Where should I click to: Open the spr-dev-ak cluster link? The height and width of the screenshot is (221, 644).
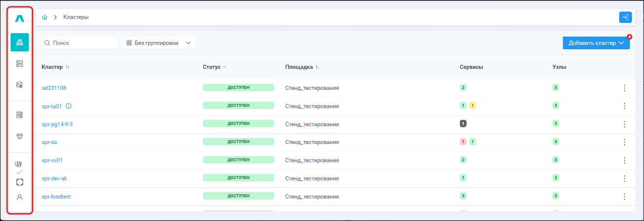click(54, 179)
